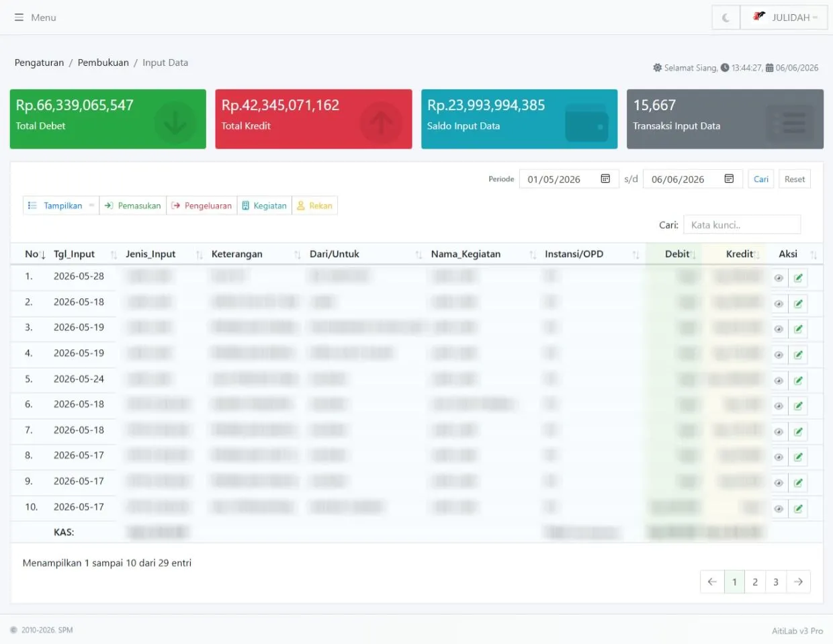Image resolution: width=833 pixels, height=644 pixels.
Task: Select the Pemasukan tab button
Action: pyautogui.click(x=133, y=205)
